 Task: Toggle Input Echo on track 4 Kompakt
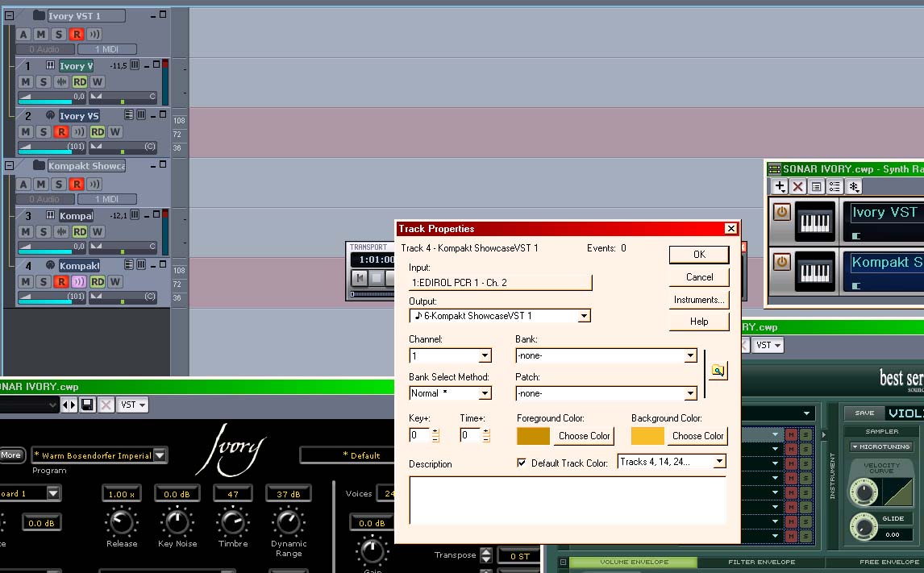click(79, 282)
